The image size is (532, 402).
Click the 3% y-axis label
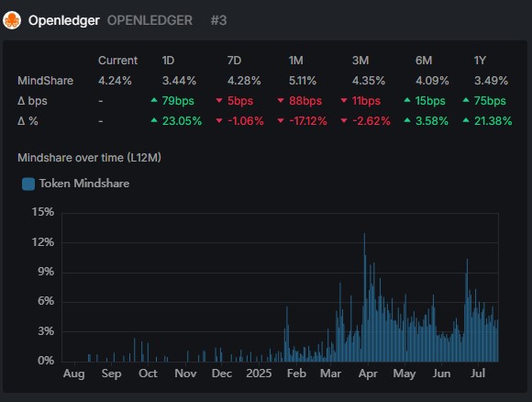tap(46, 331)
